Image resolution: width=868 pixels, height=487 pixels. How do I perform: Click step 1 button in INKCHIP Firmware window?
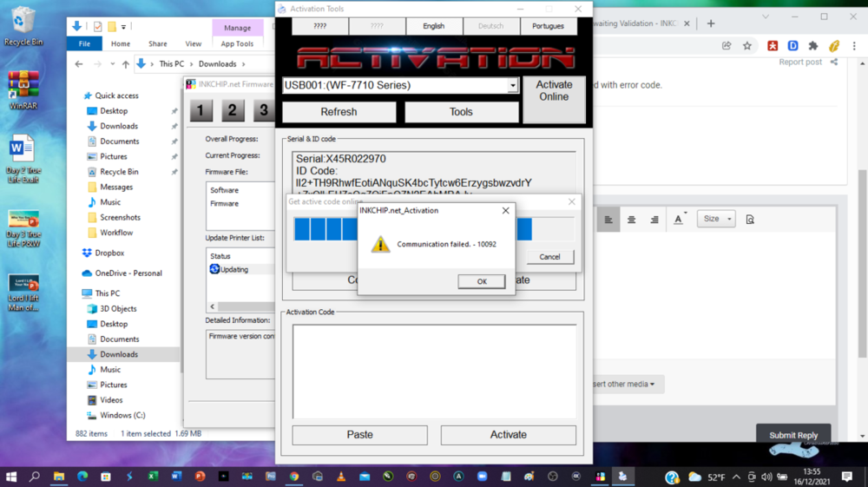coord(201,111)
